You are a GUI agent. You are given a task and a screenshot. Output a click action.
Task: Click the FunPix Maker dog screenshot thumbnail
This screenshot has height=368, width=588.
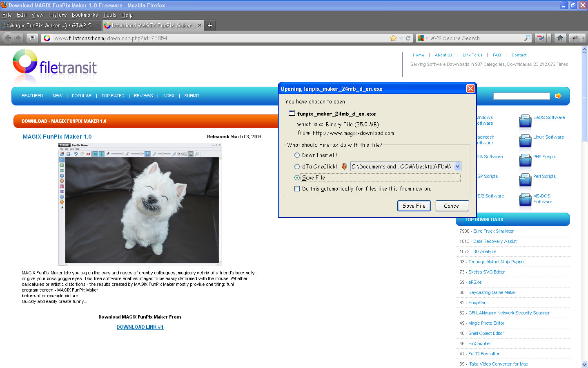(140, 204)
